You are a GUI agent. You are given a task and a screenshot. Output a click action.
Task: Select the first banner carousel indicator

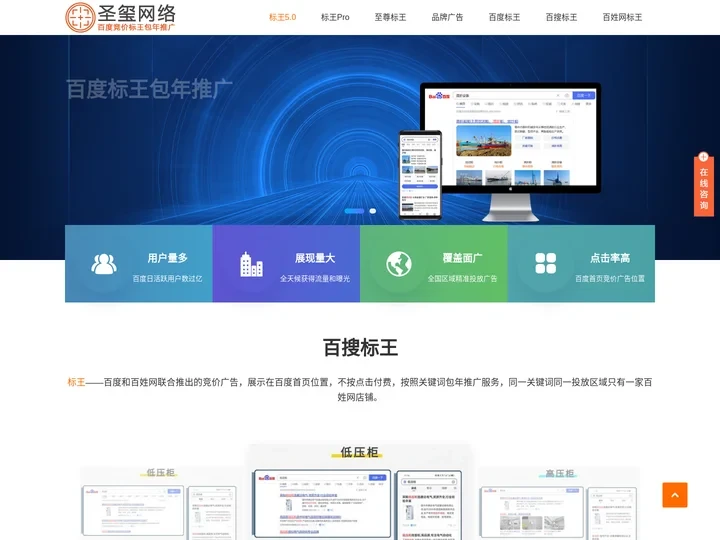[x=354, y=211]
